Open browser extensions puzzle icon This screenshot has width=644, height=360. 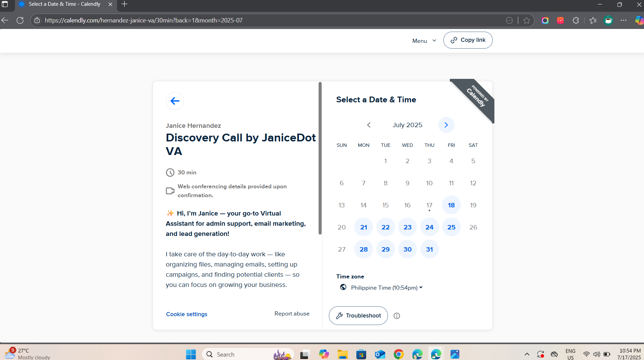coord(576,20)
